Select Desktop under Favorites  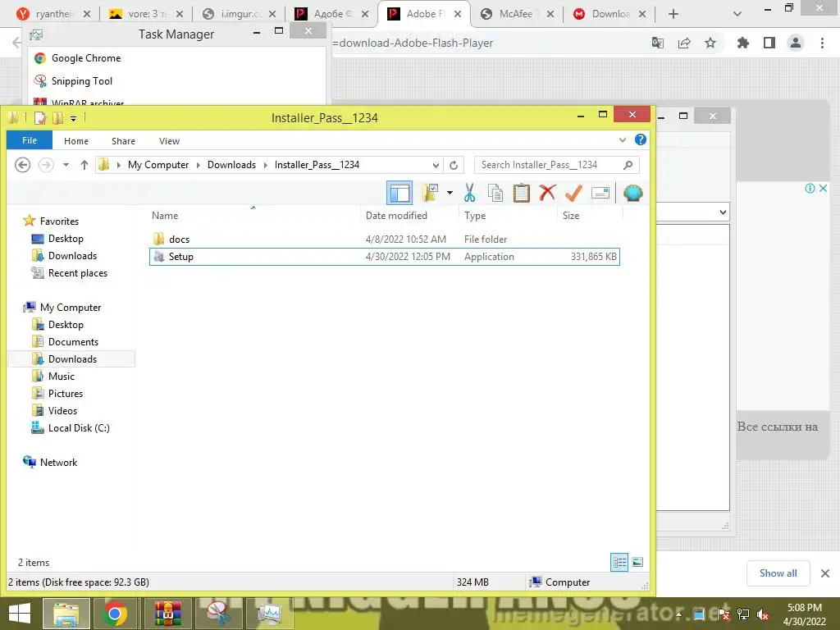pyautogui.click(x=66, y=239)
